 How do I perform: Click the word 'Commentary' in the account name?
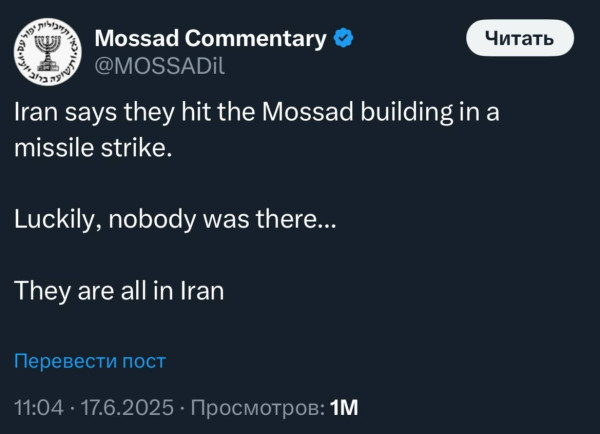(x=256, y=39)
